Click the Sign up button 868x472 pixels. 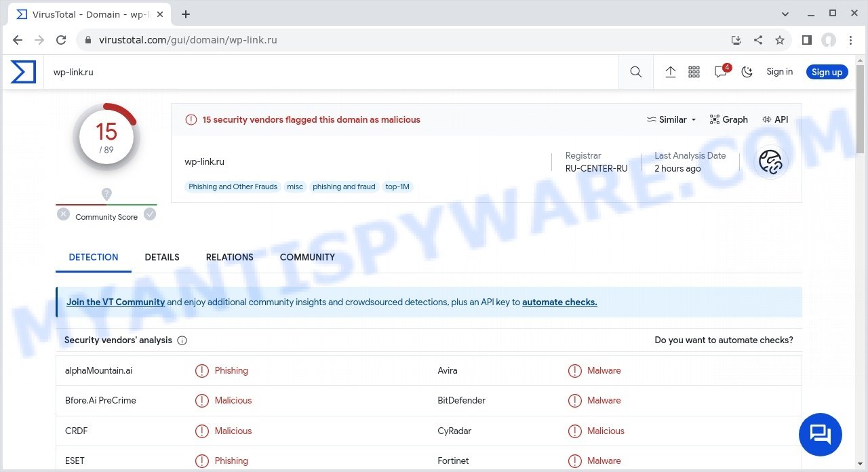[x=827, y=72]
